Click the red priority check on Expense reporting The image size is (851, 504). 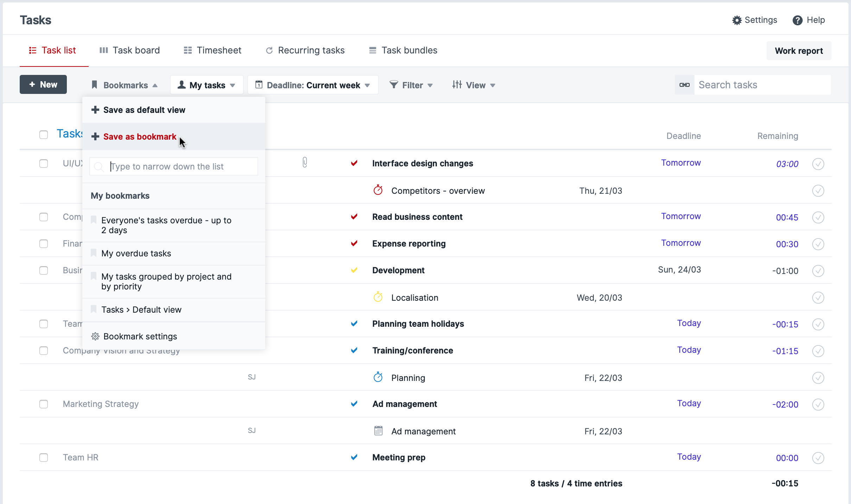click(354, 243)
